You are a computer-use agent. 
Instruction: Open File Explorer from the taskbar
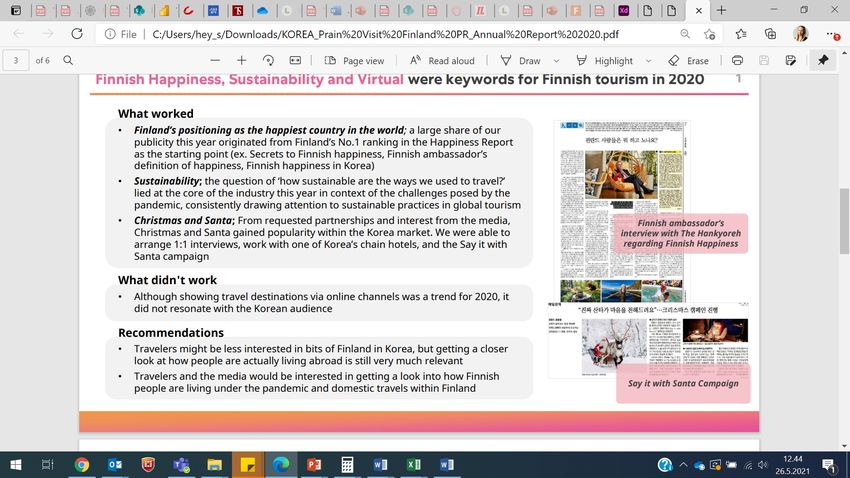(214, 464)
